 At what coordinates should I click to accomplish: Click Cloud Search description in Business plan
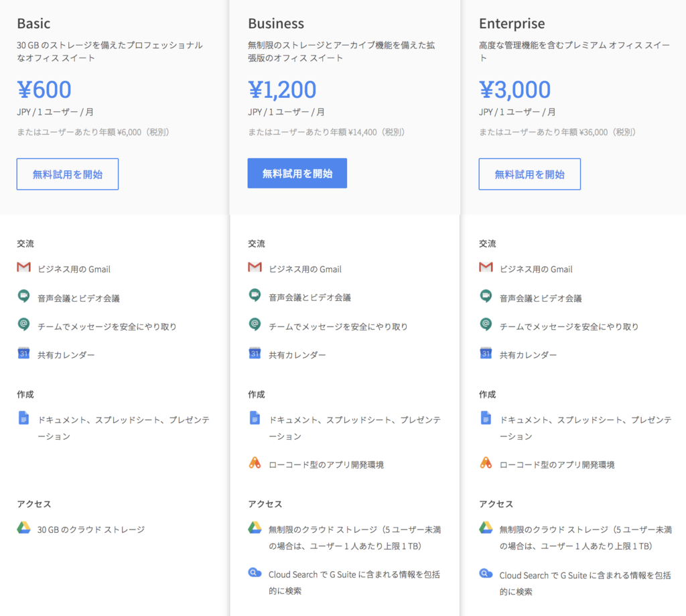pyautogui.click(x=354, y=582)
